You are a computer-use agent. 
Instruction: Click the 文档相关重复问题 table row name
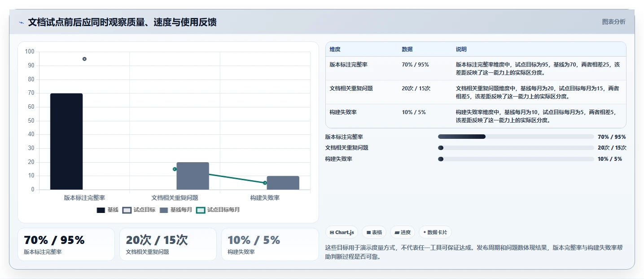tap(351, 89)
